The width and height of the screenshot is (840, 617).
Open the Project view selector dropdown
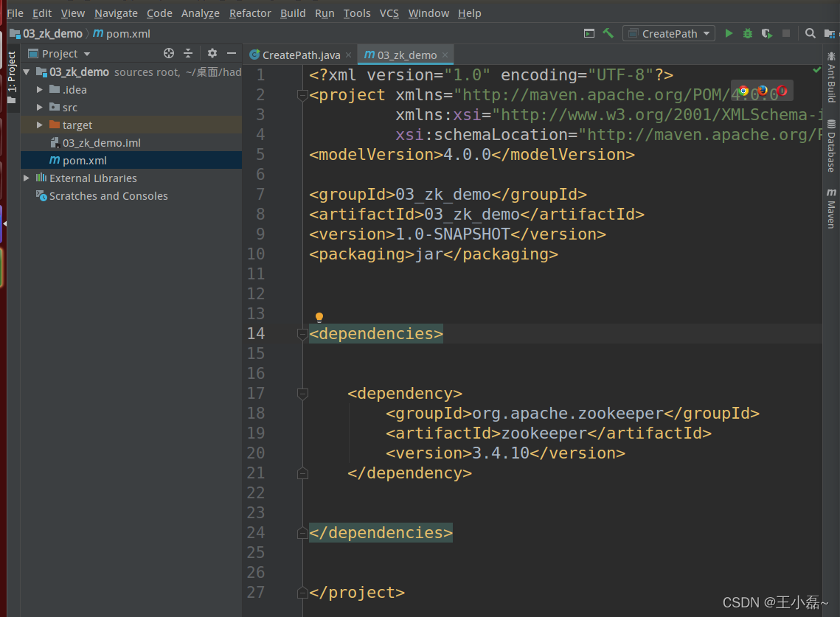(x=60, y=54)
